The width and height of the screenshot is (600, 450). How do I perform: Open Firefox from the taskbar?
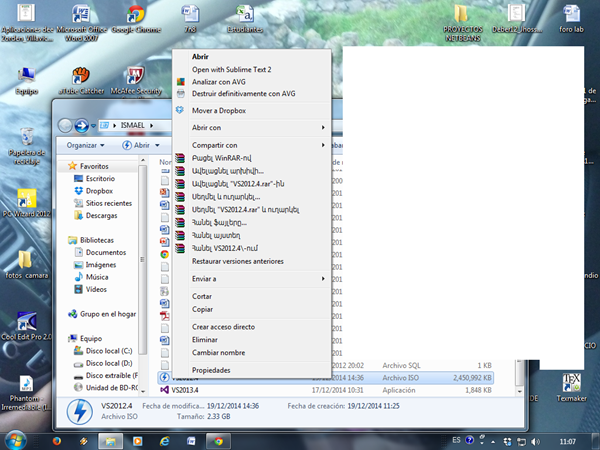click(54, 439)
